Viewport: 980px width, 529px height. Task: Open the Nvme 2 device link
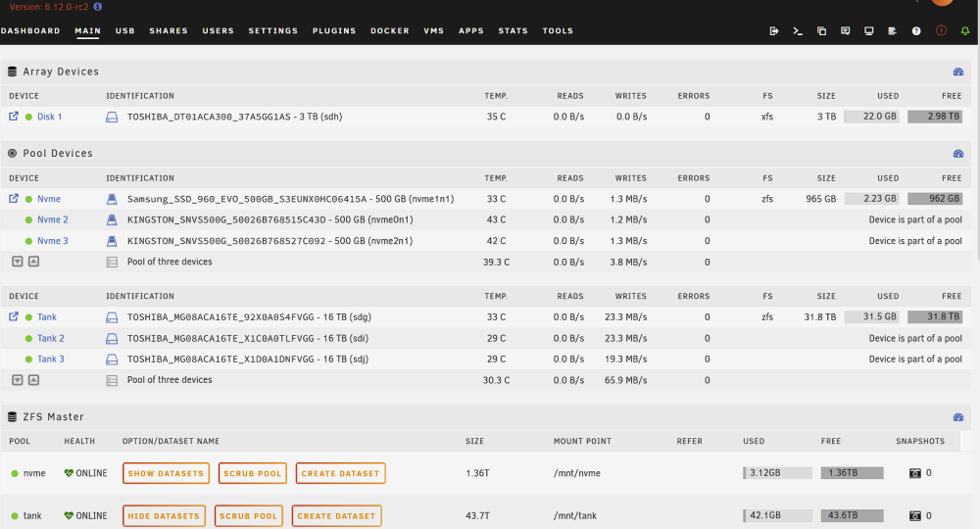coord(53,219)
